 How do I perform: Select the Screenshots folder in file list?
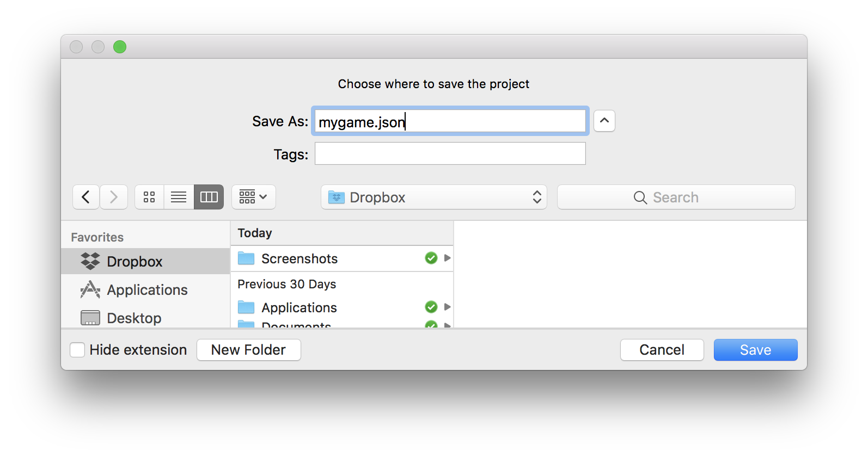(299, 258)
